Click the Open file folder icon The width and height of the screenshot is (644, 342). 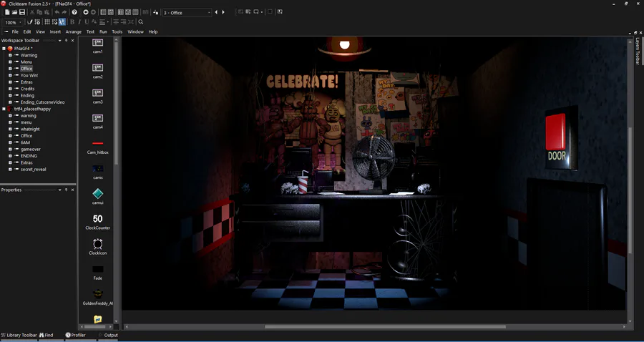click(14, 12)
